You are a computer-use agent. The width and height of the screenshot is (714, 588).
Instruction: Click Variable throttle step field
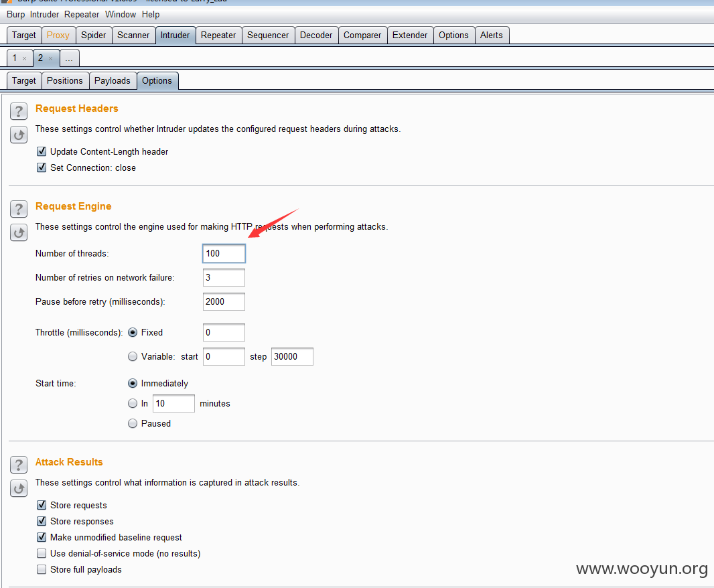click(x=292, y=357)
